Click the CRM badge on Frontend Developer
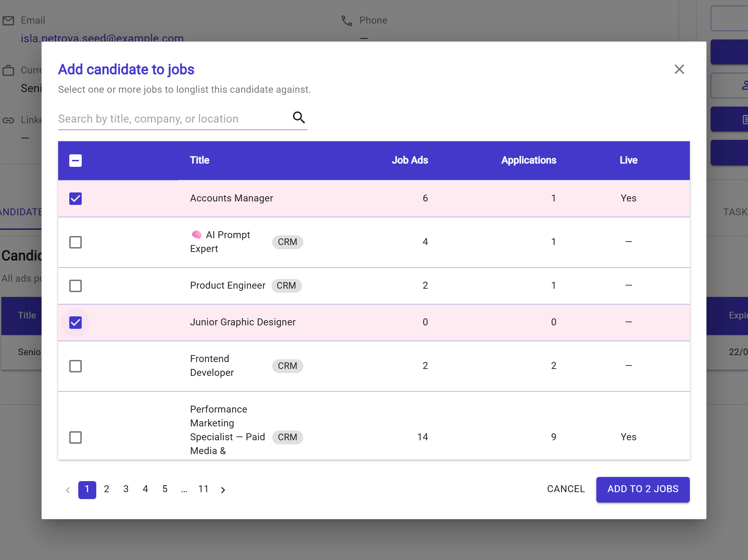Image resolution: width=748 pixels, height=560 pixels. (x=287, y=366)
